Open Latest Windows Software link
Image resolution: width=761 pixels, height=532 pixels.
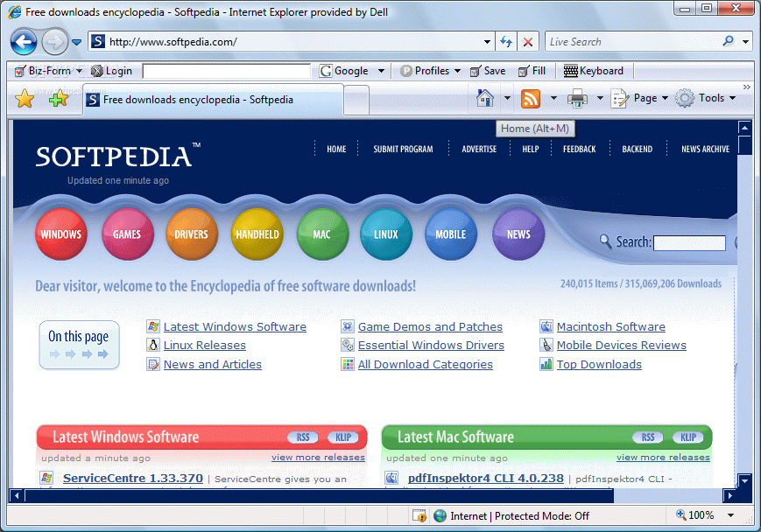pos(235,327)
